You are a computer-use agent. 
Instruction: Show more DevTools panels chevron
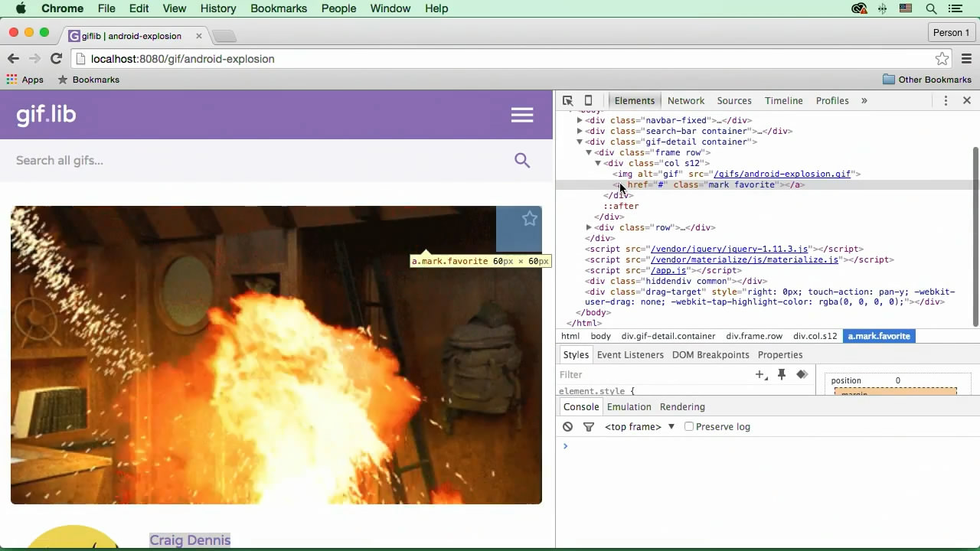pos(864,100)
